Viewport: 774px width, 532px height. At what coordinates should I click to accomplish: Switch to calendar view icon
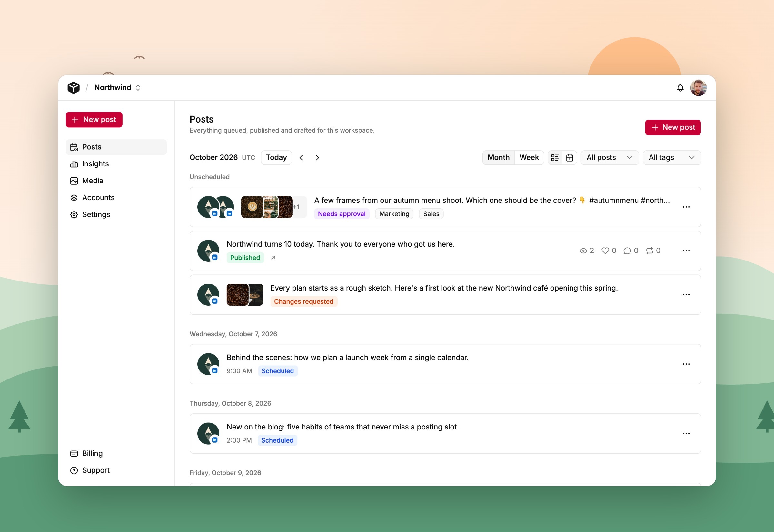pos(570,158)
